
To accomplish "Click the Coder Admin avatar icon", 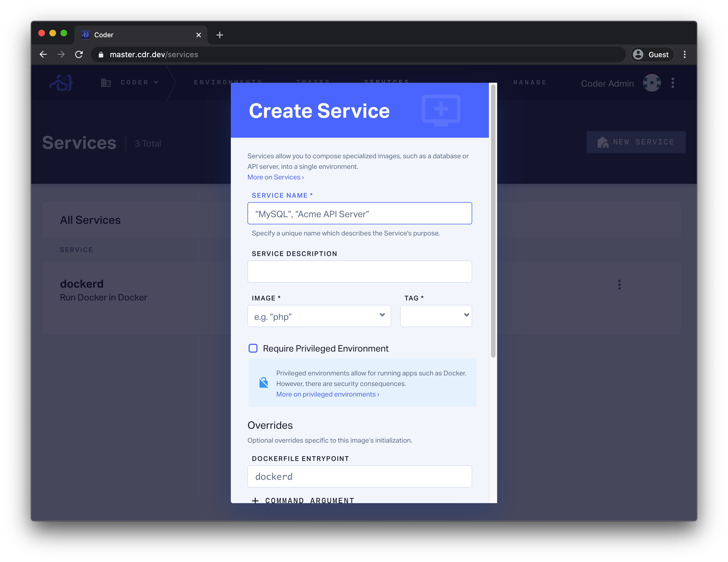I will (651, 83).
